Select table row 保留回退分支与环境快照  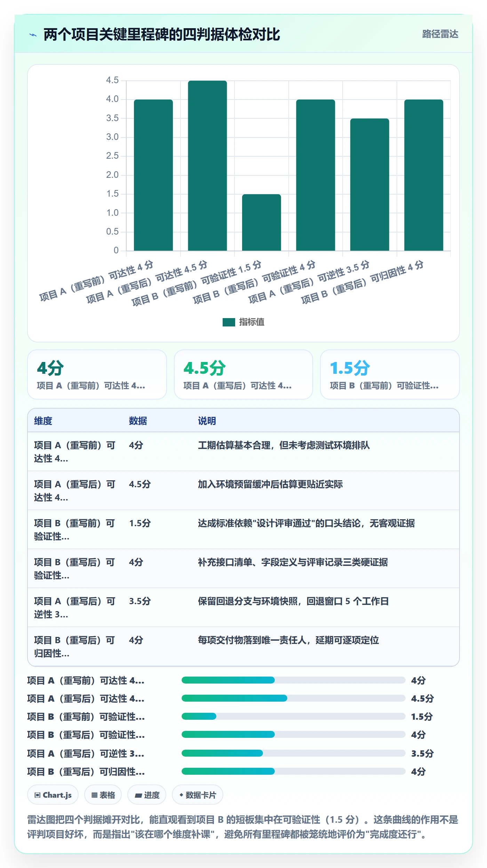coord(243,608)
